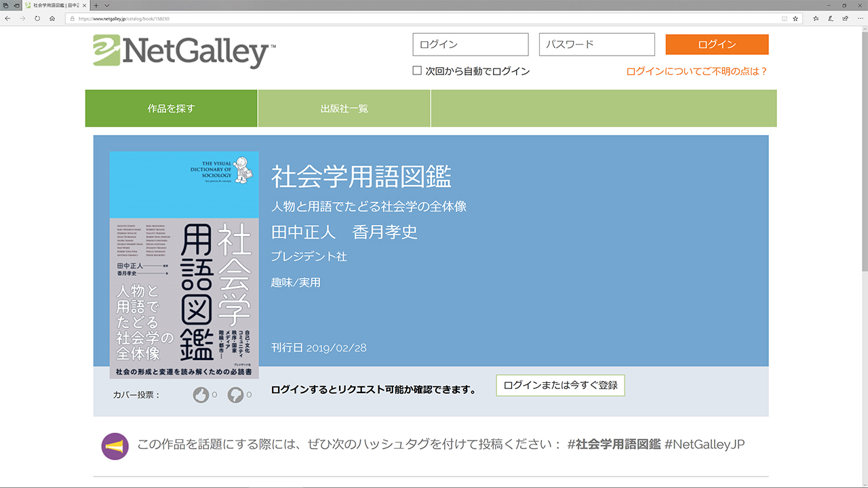Click the add notes pen icon

click(x=830, y=18)
